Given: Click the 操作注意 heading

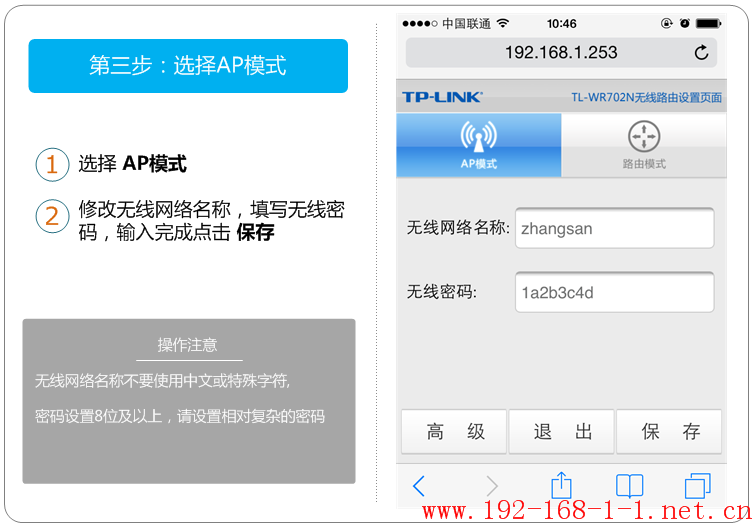Looking at the screenshot, I should [x=187, y=345].
